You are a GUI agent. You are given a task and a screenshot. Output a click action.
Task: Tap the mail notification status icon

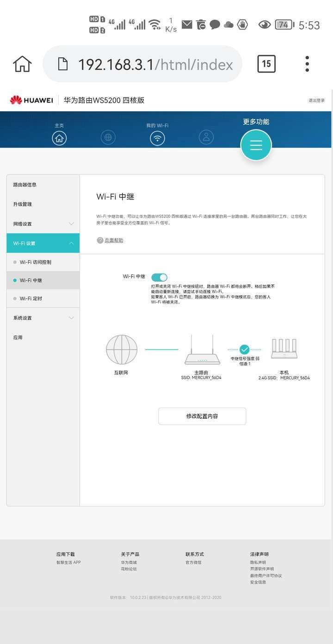click(187, 25)
